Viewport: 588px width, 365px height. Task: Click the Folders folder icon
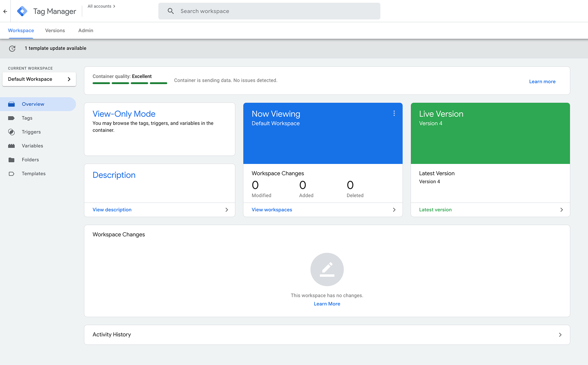(11, 160)
